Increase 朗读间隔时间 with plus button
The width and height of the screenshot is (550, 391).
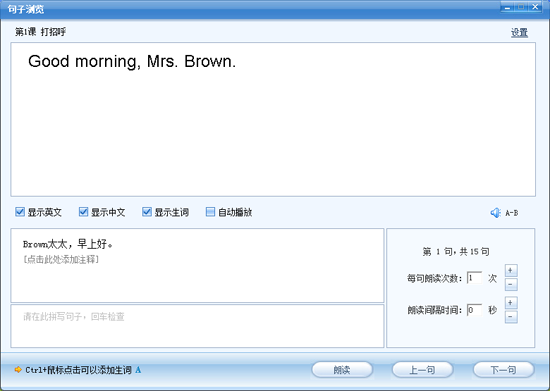click(x=511, y=303)
